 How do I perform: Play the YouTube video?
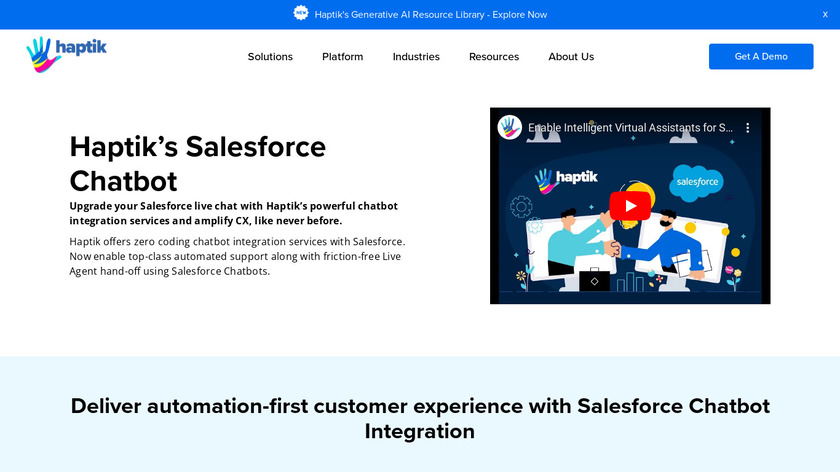click(630, 206)
